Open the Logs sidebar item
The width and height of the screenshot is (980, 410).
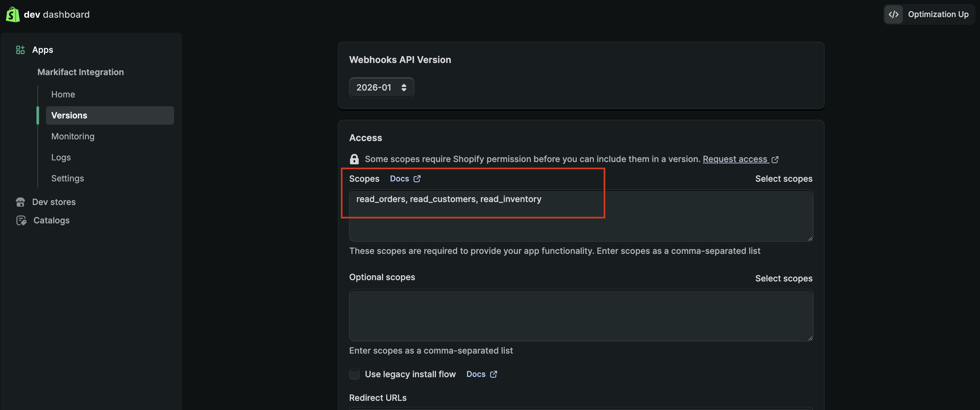tap(61, 157)
